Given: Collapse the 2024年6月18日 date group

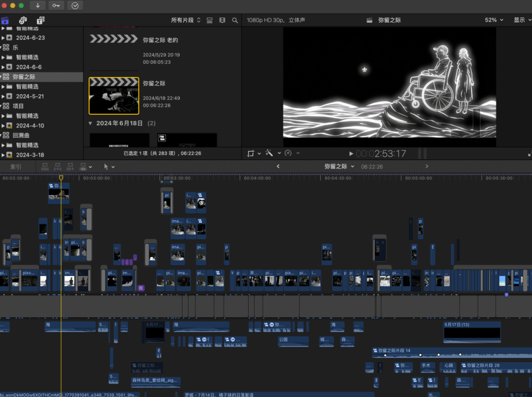Looking at the screenshot, I should (x=90, y=124).
